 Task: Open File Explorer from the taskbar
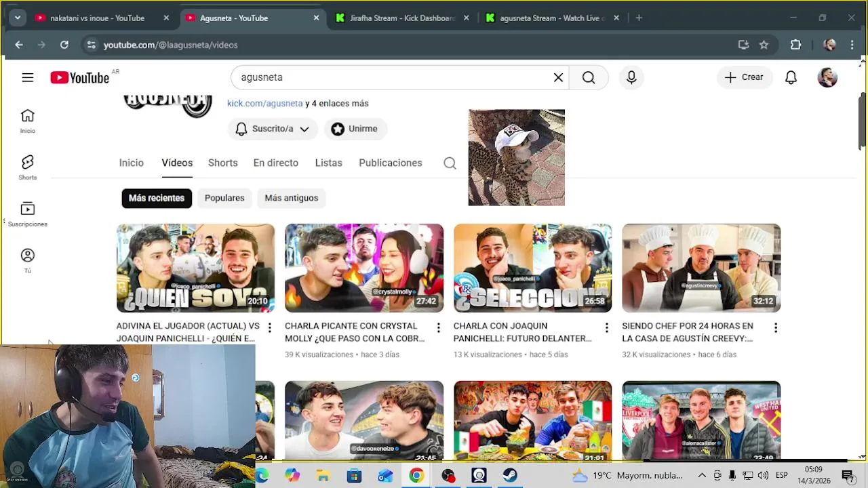pyautogui.click(x=323, y=476)
